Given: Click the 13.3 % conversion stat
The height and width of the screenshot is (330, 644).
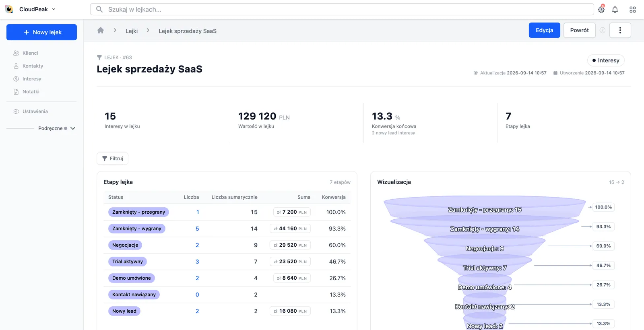Looking at the screenshot, I should tap(386, 116).
